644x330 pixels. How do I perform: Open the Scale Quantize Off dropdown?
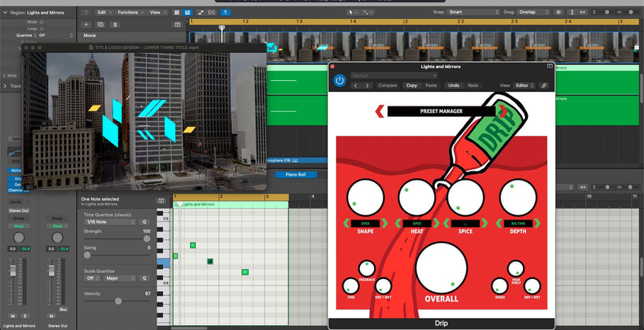tap(91, 278)
